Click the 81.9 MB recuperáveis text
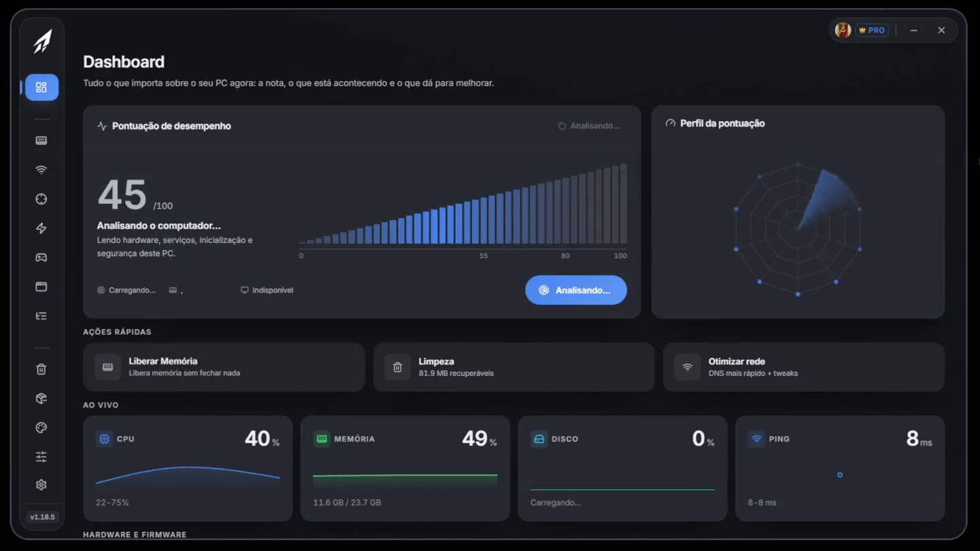 [x=456, y=373]
